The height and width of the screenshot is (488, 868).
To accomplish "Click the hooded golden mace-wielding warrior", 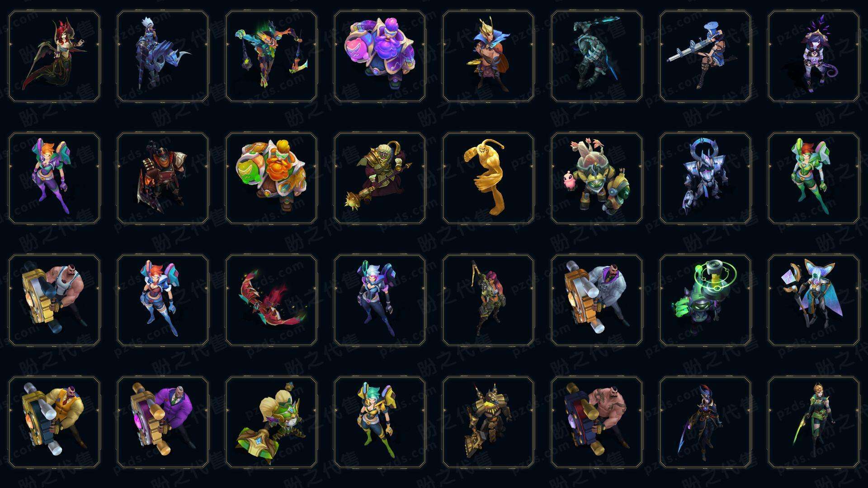I will tap(380, 178).
